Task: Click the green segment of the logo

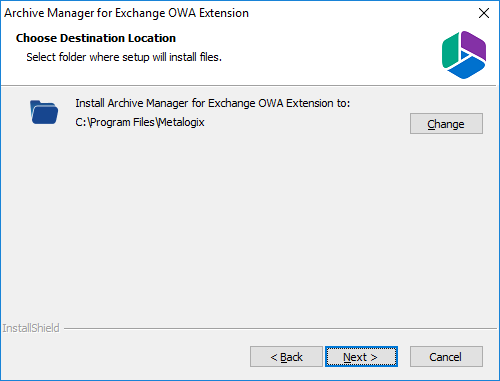Action: coord(450,52)
